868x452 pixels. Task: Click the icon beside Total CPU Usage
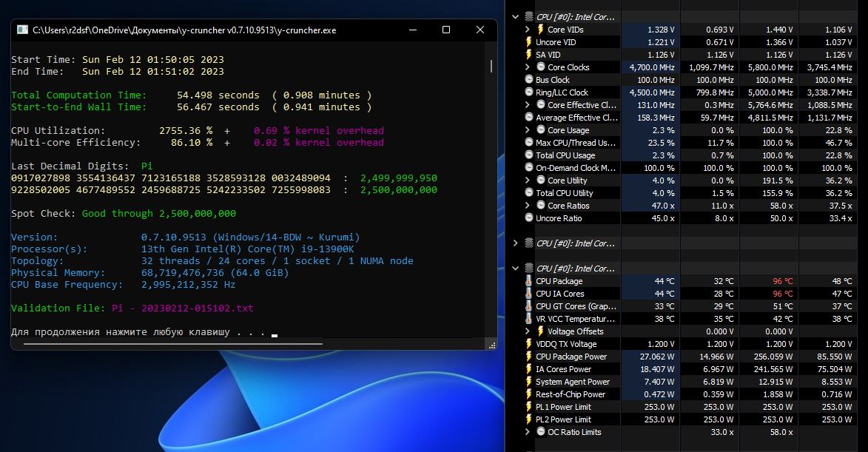529,155
